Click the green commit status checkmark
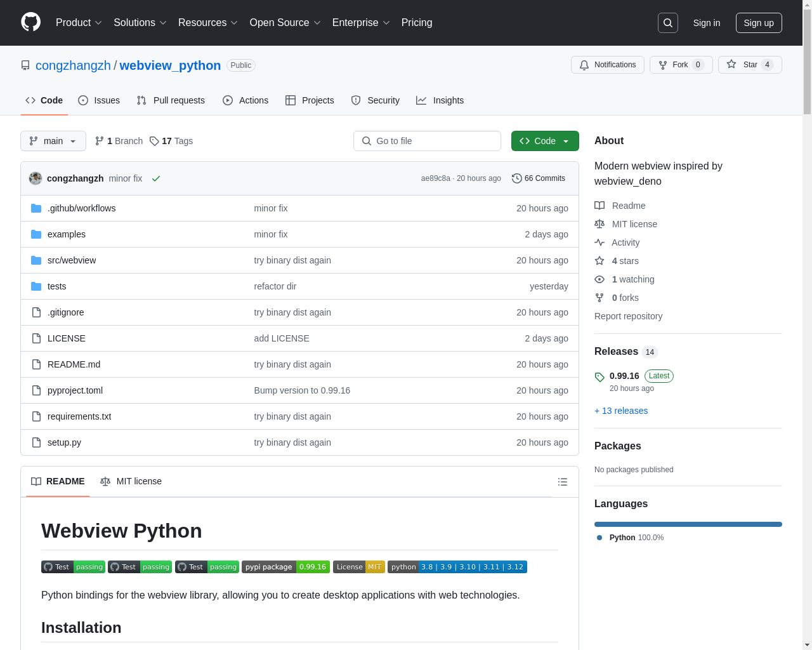 point(156,178)
